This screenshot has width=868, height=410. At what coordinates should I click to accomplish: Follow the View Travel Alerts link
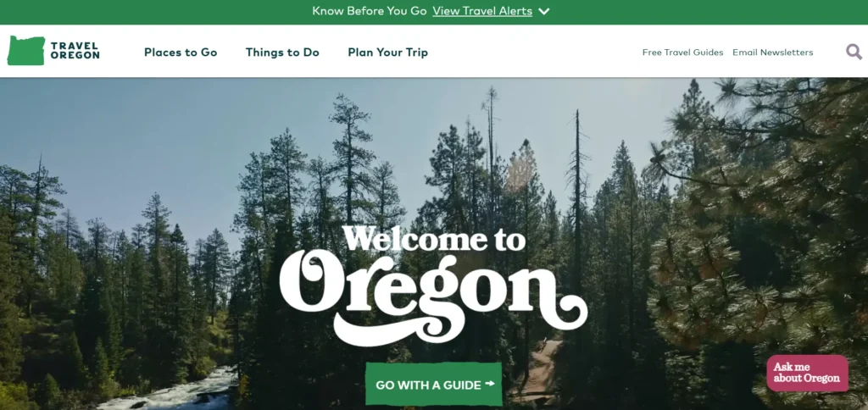pyautogui.click(x=482, y=11)
